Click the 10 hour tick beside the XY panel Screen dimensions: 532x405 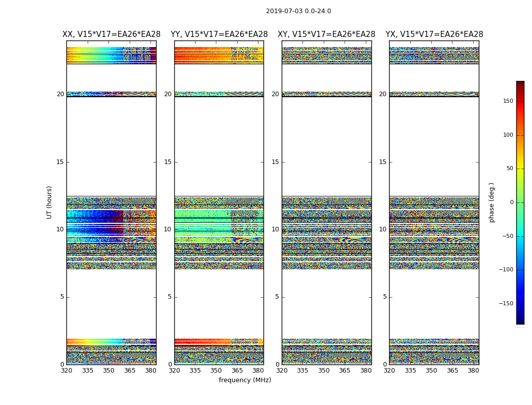[276, 229]
